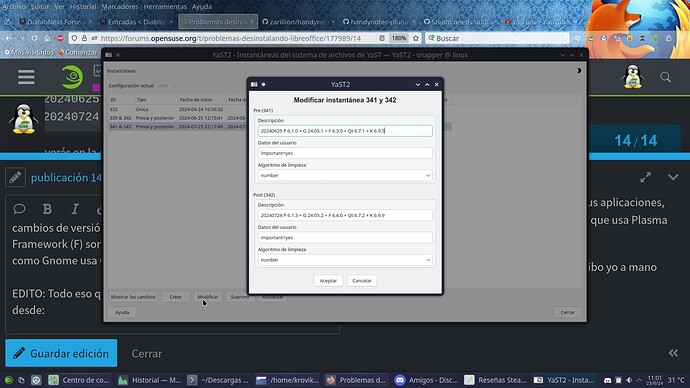Open the Post Algoritmo de limpieza dropdown
Viewport: 690px width, 388px height.
(345, 260)
